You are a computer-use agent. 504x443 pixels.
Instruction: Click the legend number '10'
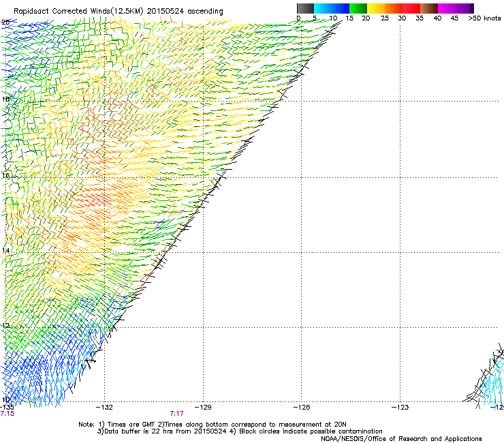(x=333, y=18)
